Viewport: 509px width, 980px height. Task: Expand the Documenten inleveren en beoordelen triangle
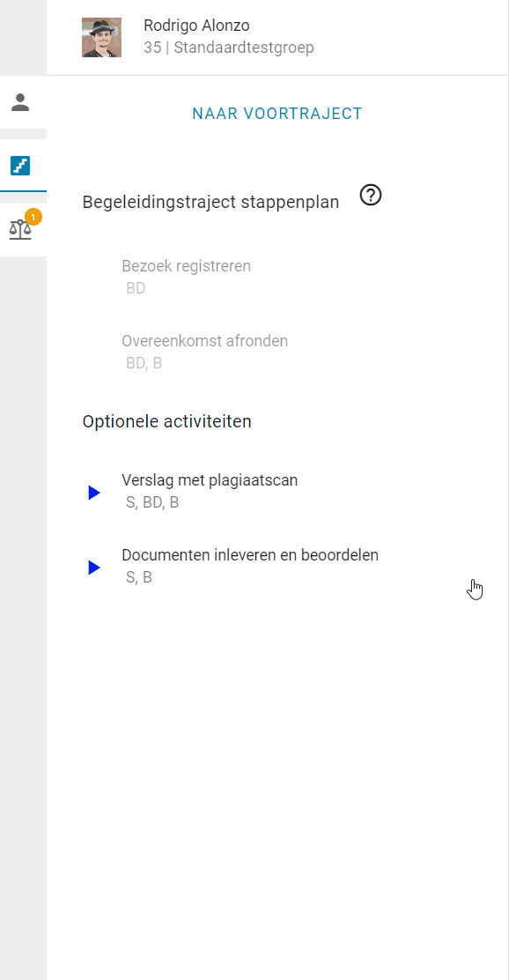pyautogui.click(x=93, y=568)
